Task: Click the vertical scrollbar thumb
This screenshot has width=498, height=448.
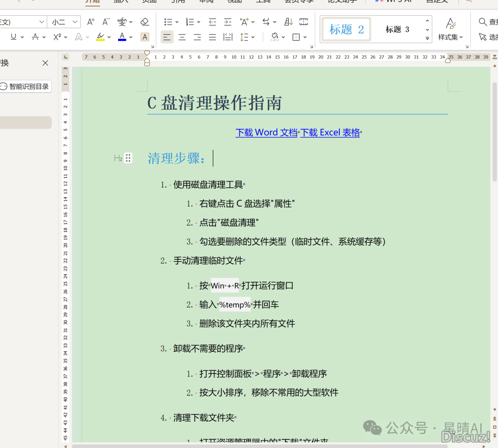Action: 494,132
